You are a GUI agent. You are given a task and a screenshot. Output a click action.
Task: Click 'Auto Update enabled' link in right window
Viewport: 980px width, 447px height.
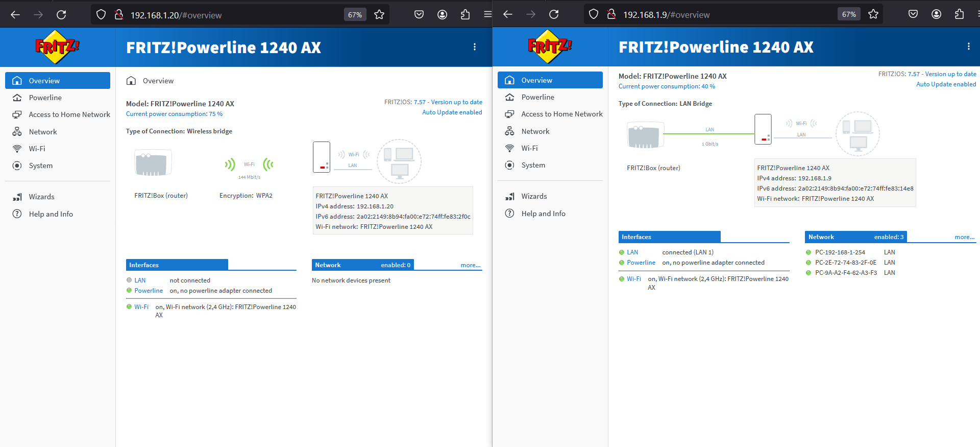(x=946, y=84)
